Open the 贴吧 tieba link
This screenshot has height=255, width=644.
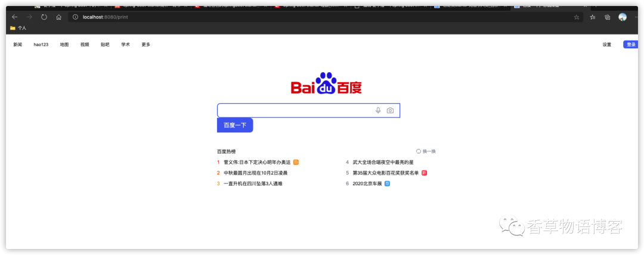[105, 45]
